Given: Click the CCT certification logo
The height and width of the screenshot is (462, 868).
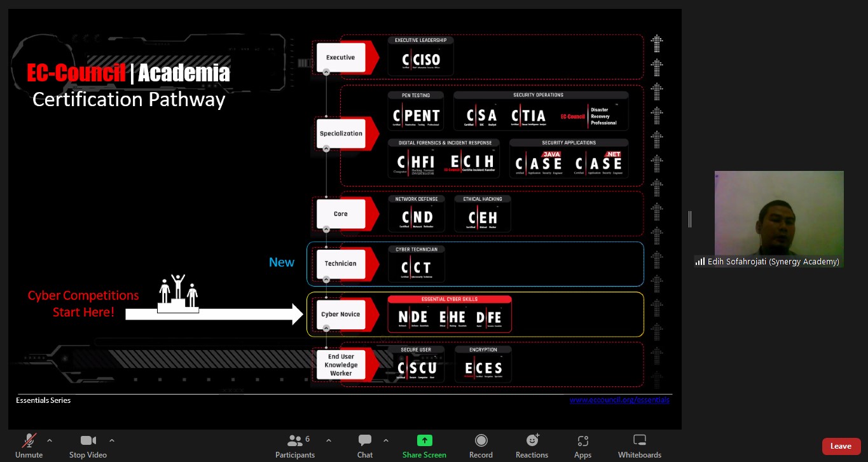Looking at the screenshot, I should pos(417,268).
